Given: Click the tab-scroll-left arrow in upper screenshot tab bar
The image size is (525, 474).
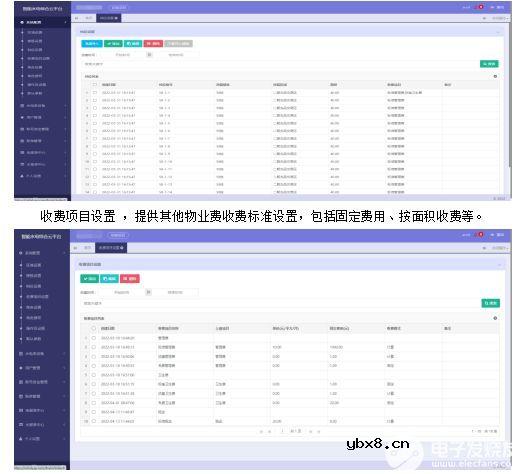Looking at the screenshot, I should click(76, 18).
